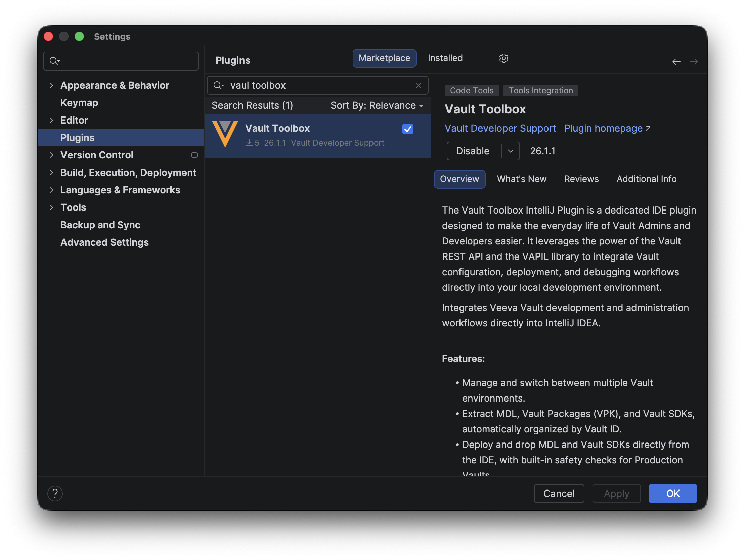The height and width of the screenshot is (560, 745).
Task: Click the Code Tools tag
Action: pos(472,91)
